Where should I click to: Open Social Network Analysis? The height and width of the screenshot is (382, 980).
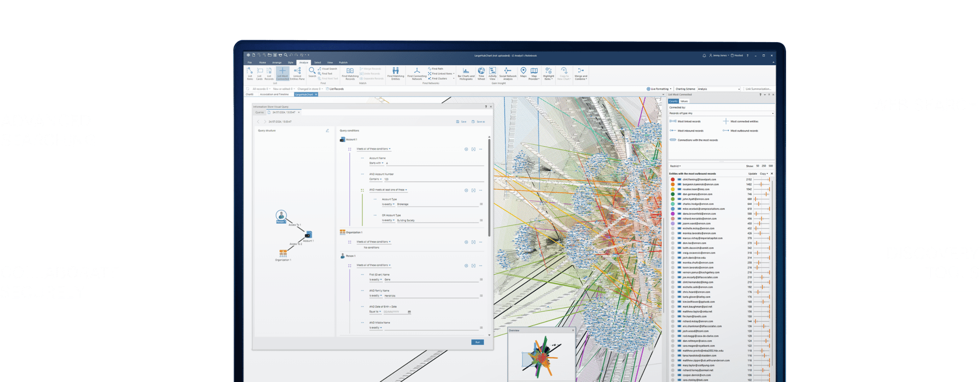click(508, 74)
